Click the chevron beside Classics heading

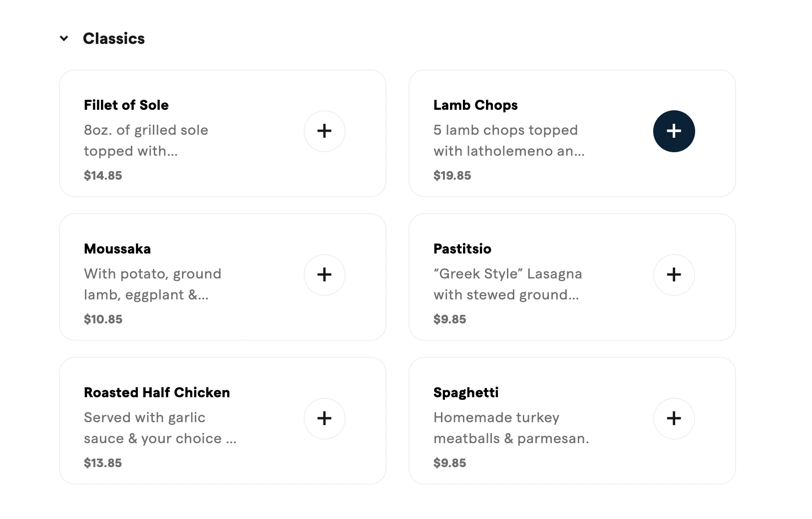63,38
